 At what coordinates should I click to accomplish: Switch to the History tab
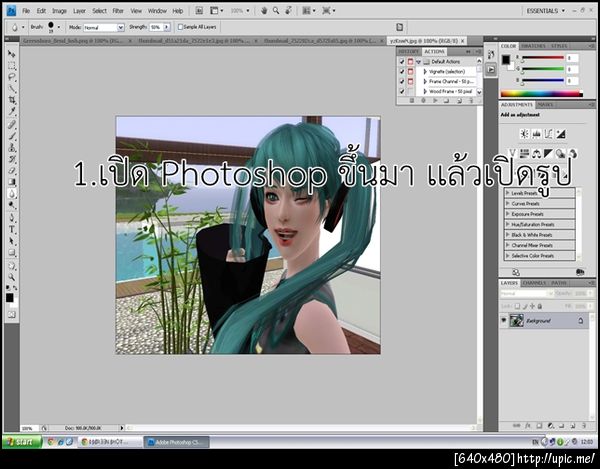pos(408,51)
